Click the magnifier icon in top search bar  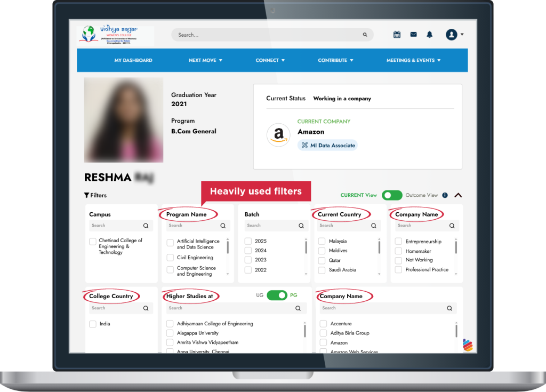coord(365,35)
